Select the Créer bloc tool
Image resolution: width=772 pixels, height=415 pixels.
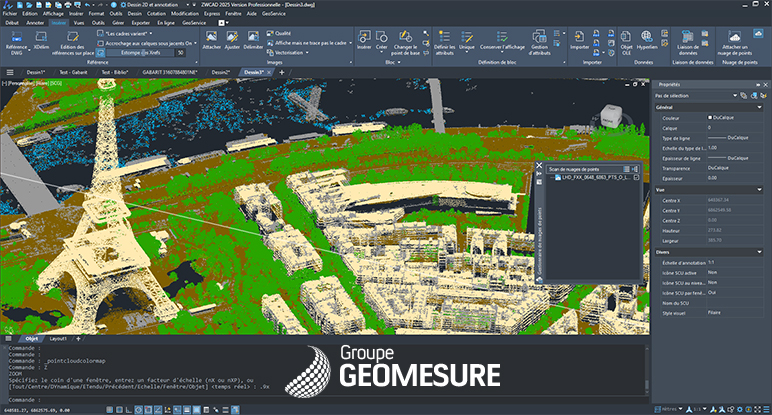click(x=382, y=37)
